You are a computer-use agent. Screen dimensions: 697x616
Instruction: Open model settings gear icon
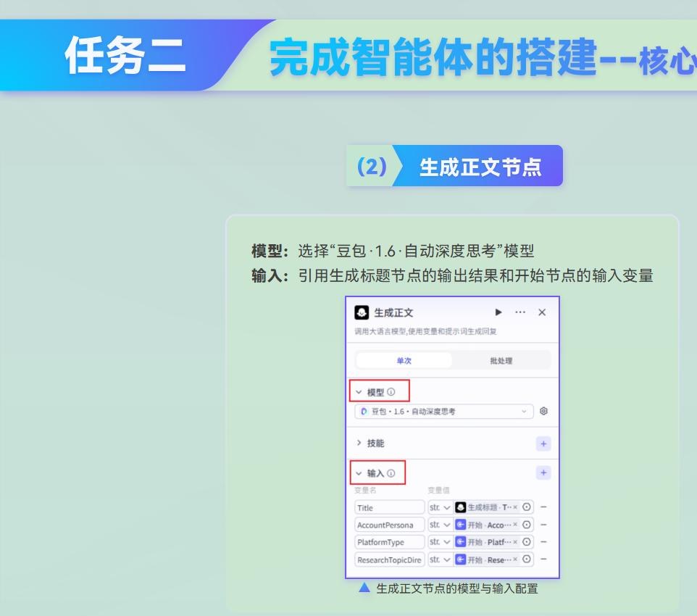click(543, 411)
